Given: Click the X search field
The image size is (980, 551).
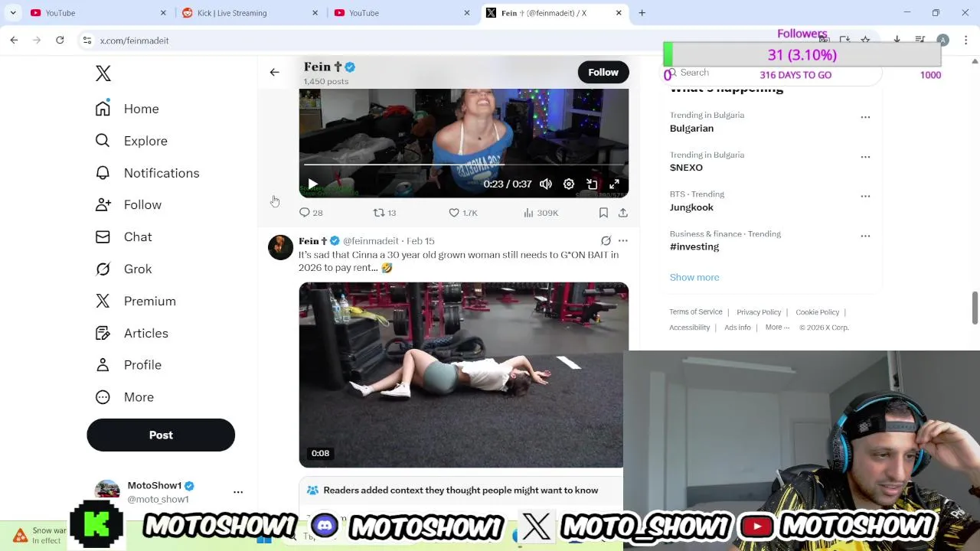Looking at the screenshot, I should [x=773, y=73].
